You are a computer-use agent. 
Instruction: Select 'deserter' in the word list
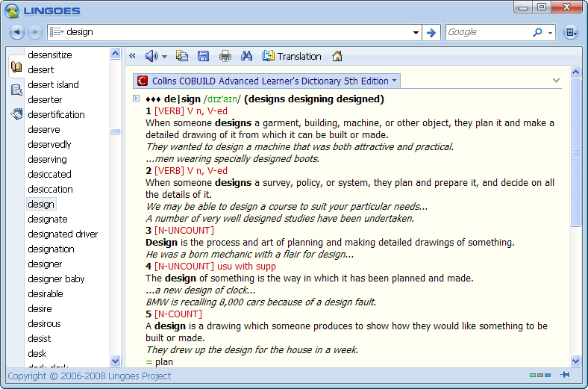[x=45, y=100]
